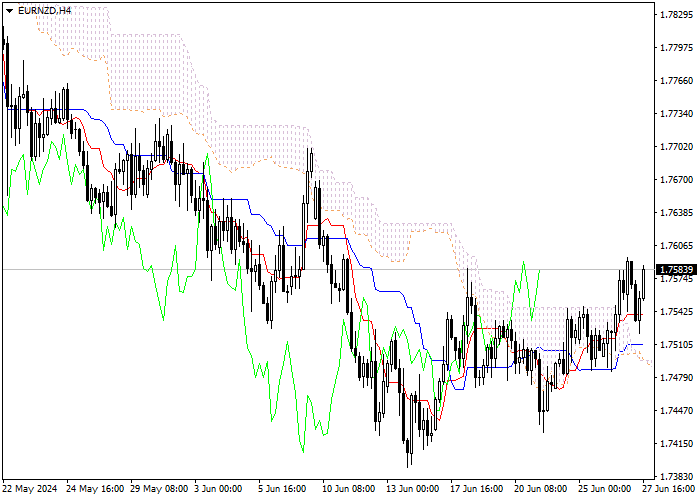Click price scale value 1.78295
The height and width of the screenshot is (500, 700).
(677, 15)
